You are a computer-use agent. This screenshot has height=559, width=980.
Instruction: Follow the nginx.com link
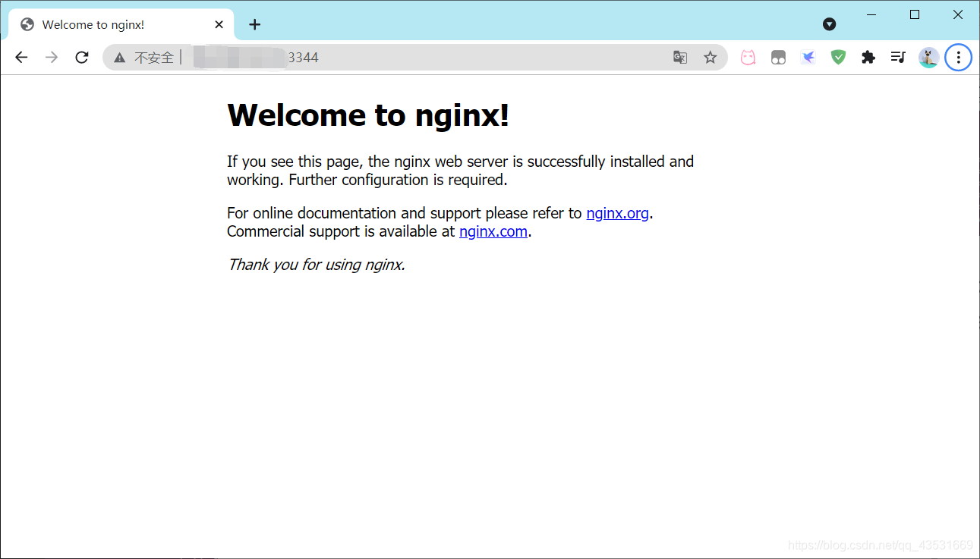(x=493, y=231)
